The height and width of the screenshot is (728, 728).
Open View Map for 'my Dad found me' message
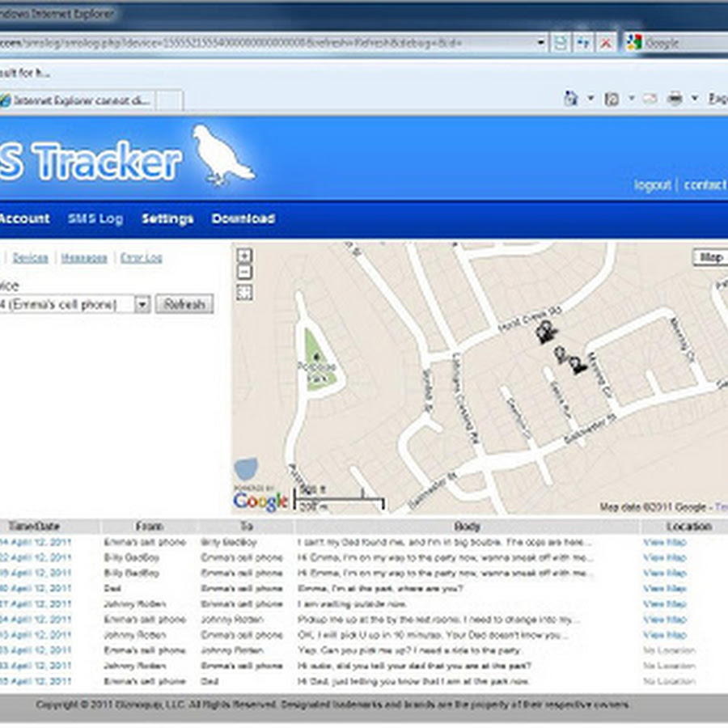(x=665, y=542)
